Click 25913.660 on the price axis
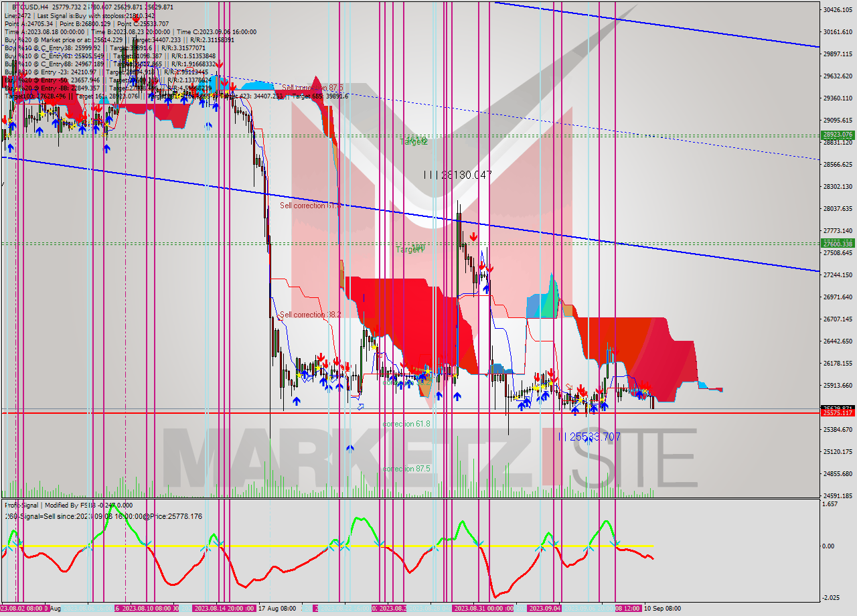This screenshot has width=857, height=616. pyautogui.click(x=838, y=385)
